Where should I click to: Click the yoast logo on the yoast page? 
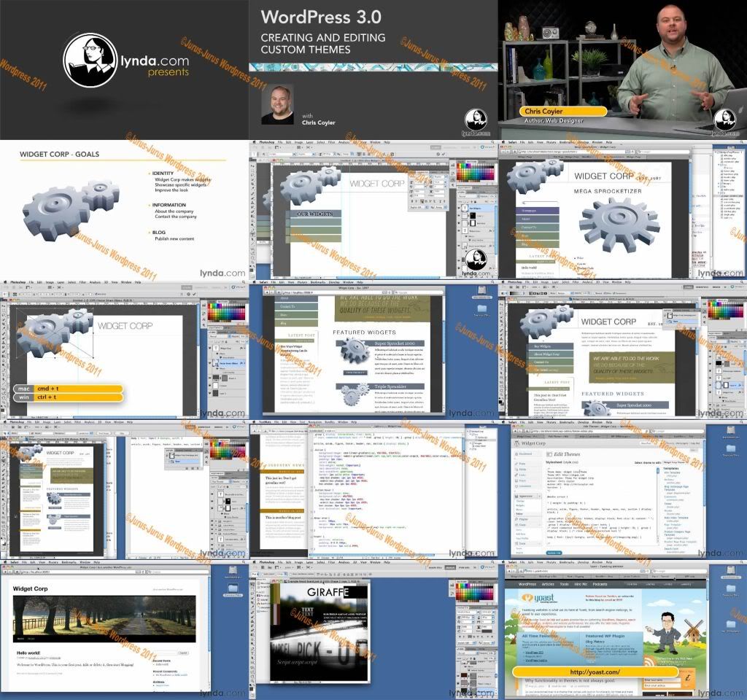pyautogui.click(x=538, y=598)
